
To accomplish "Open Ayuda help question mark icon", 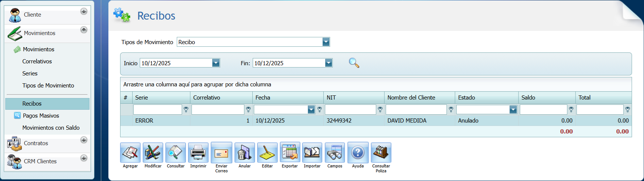I will point(358,153).
